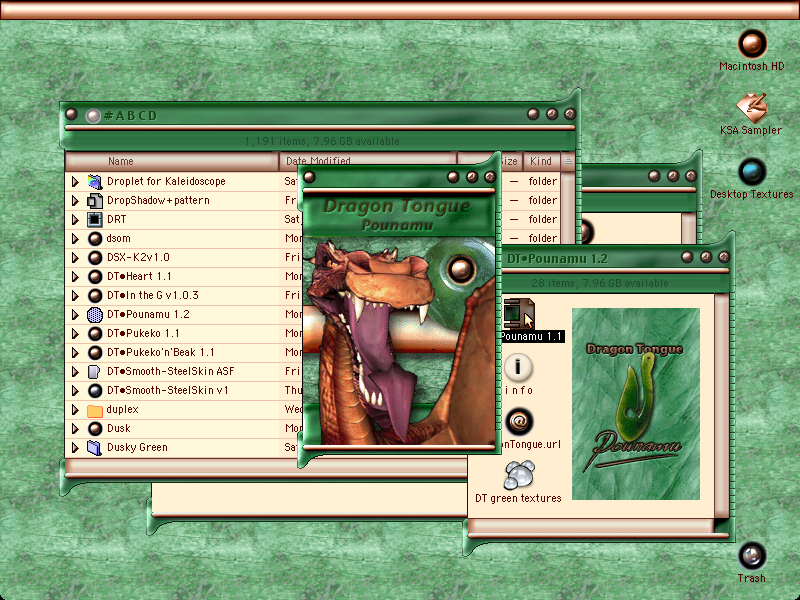Select the Droplet for Kaleidoscope icon
The height and width of the screenshot is (600, 800).
click(x=95, y=181)
